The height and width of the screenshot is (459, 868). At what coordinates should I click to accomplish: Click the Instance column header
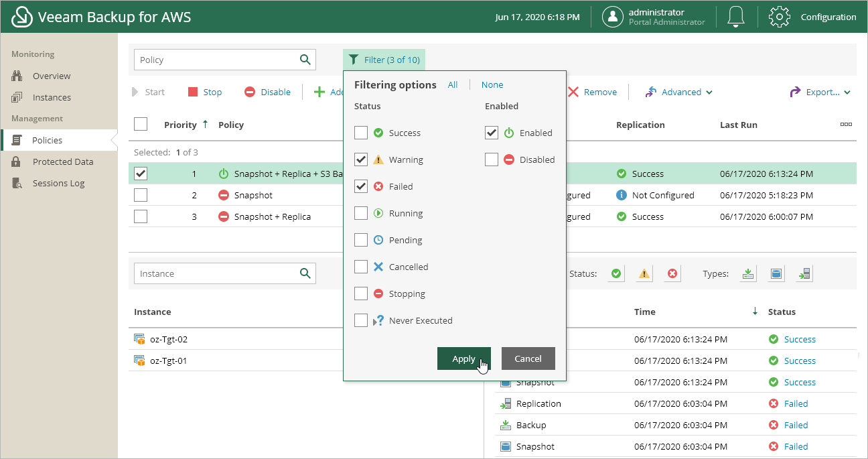(153, 312)
